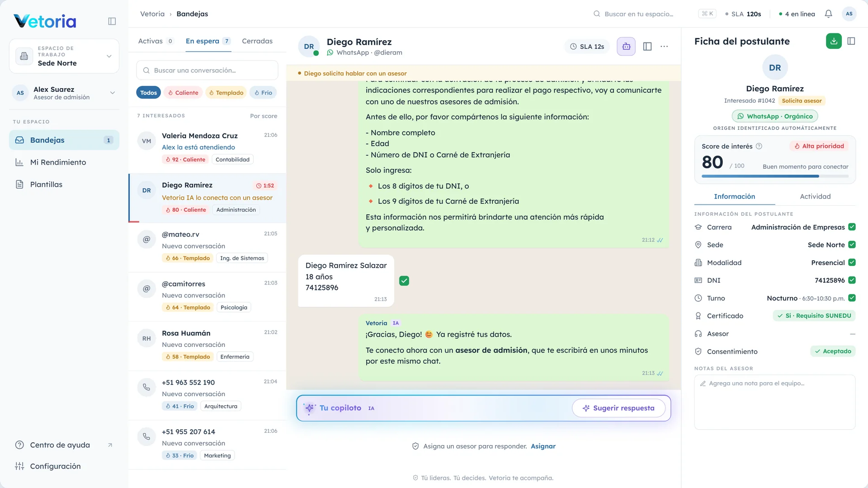This screenshot has height=488, width=868.
Task: Click the @ avatar for @mateo.rv
Action: tap(146, 239)
